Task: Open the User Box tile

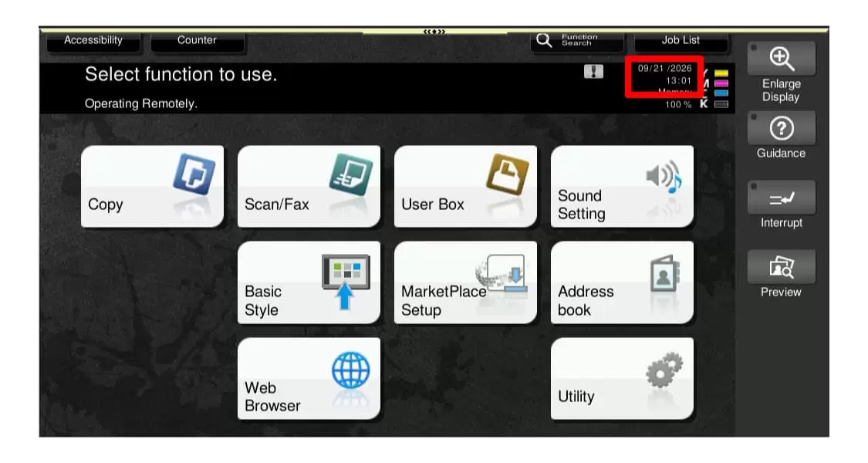Action: (465, 186)
